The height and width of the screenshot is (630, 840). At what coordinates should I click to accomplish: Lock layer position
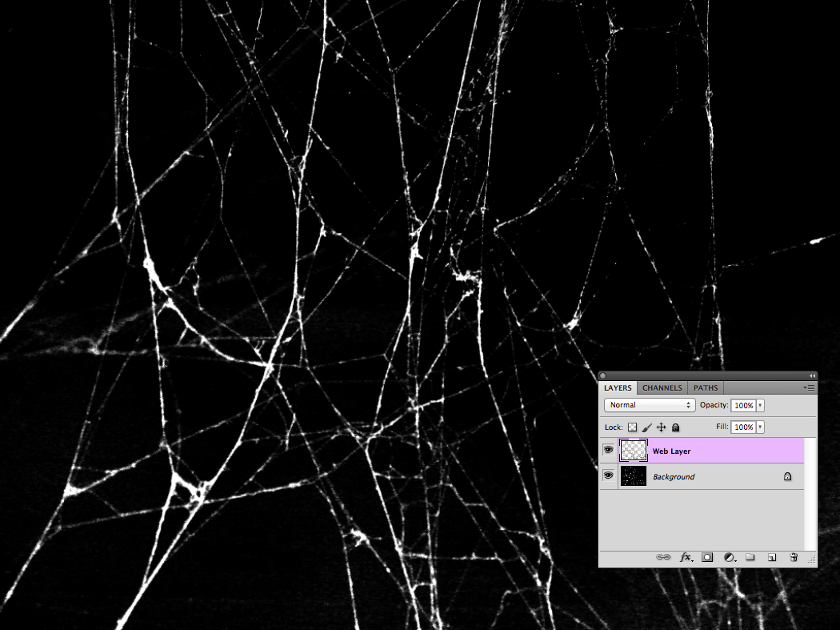point(661,427)
